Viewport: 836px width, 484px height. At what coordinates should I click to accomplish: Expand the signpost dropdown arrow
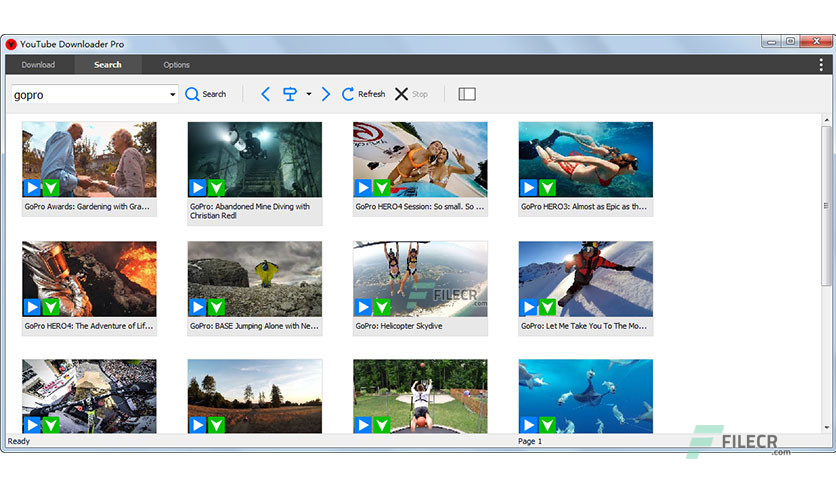[x=309, y=94]
